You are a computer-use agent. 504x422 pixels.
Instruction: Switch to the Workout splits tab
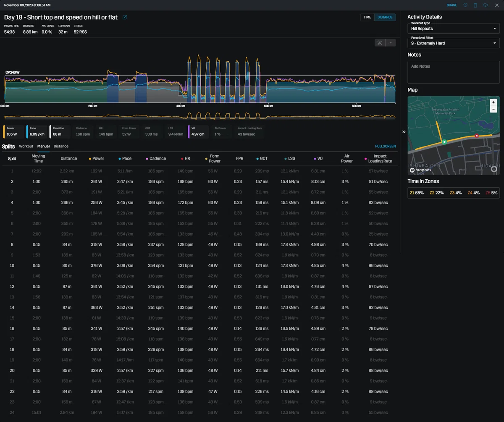[26, 146]
